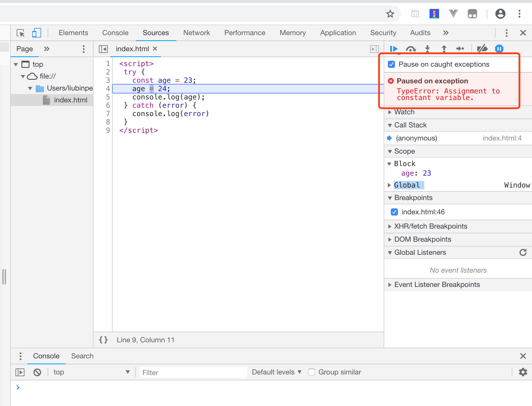Image resolution: width=532 pixels, height=406 pixels.
Task: Open the console context dropdown showing top
Action: click(x=92, y=372)
